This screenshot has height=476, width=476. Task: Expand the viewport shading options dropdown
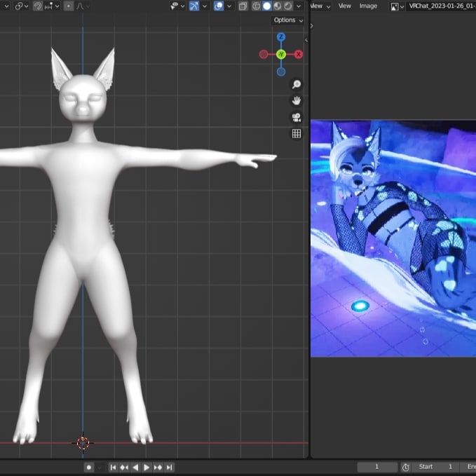click(299, 6)
